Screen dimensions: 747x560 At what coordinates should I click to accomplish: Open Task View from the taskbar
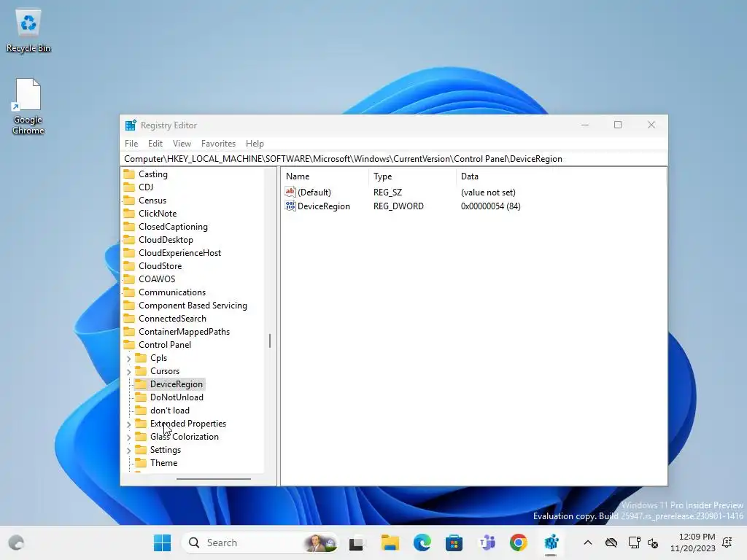point(356,542)
